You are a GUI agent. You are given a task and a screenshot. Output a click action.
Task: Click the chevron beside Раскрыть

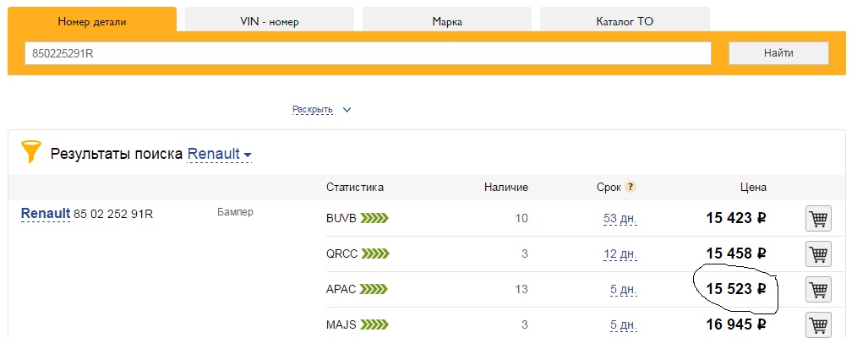347,110
